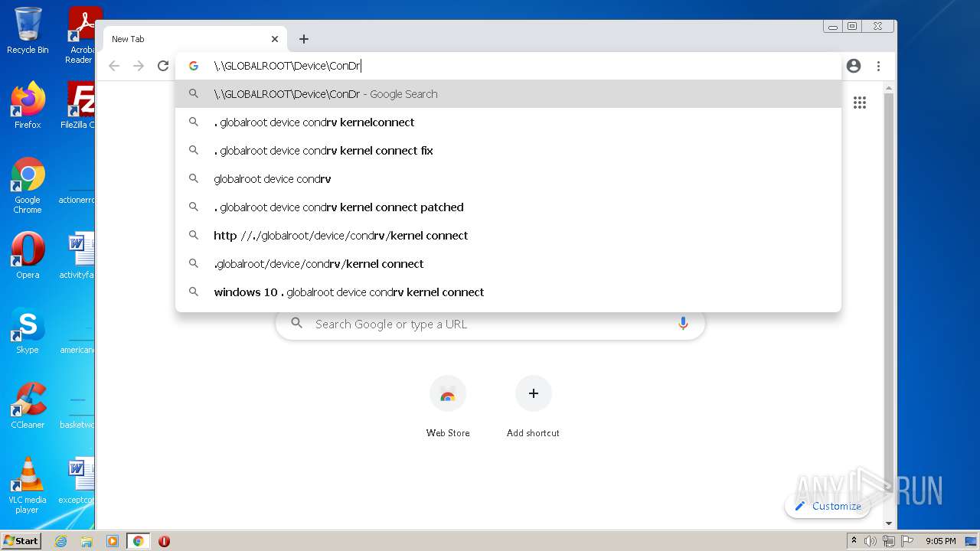Open the volume speaker tray icon

871,541
